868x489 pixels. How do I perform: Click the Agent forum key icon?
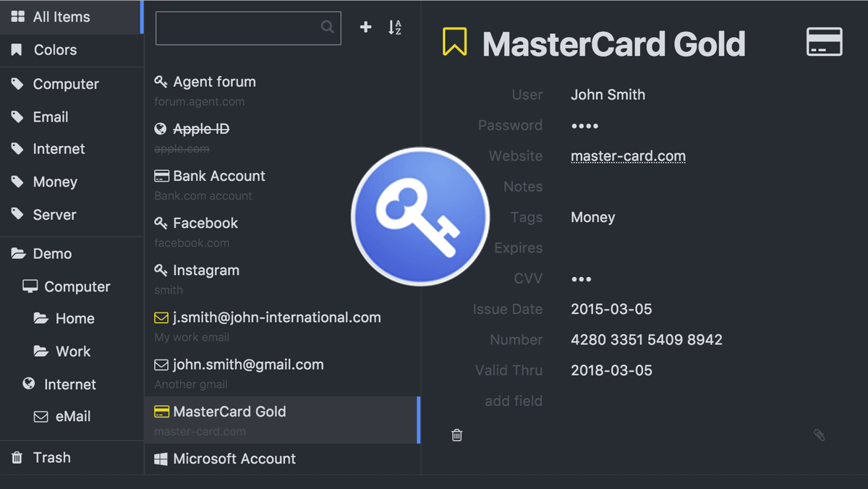point(161,82)
